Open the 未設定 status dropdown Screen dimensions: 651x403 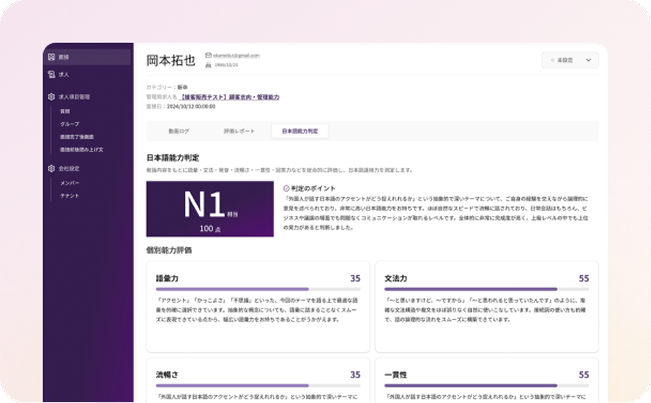pos(569,60)
